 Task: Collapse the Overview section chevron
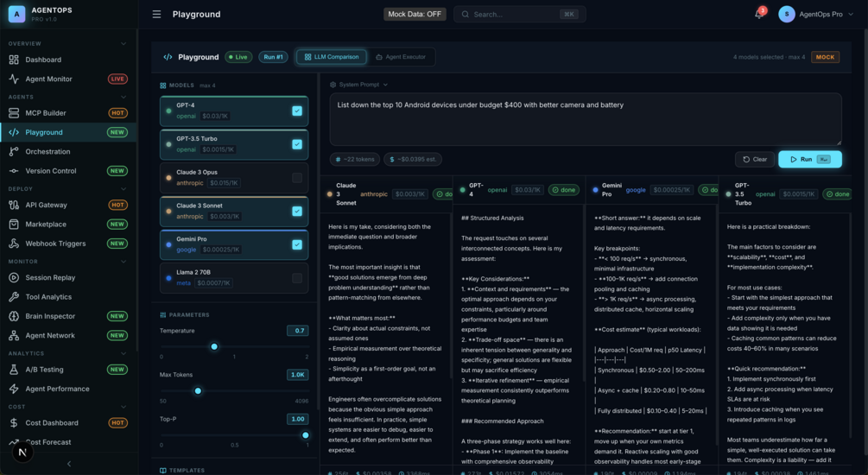coord(123,44)
